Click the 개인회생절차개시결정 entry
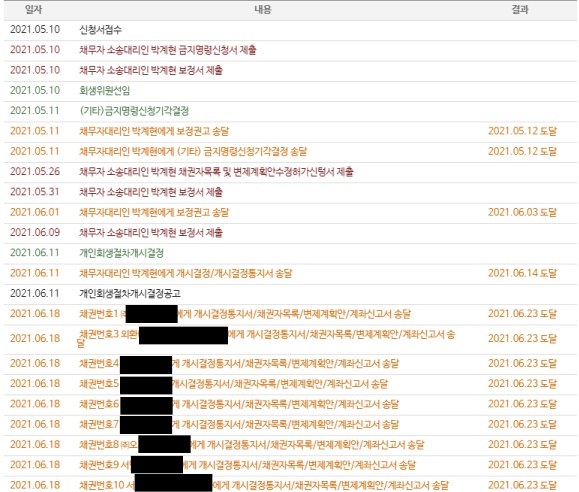The height and width of the screenshot is (492, 579). point(121,253)
